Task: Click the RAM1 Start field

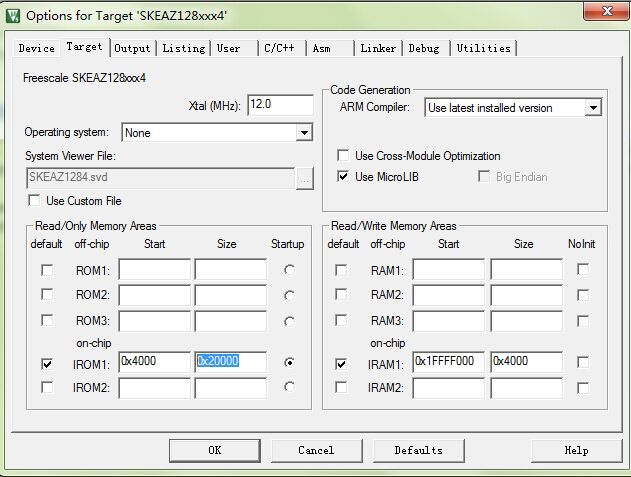Action: click(x=449, y=270)
